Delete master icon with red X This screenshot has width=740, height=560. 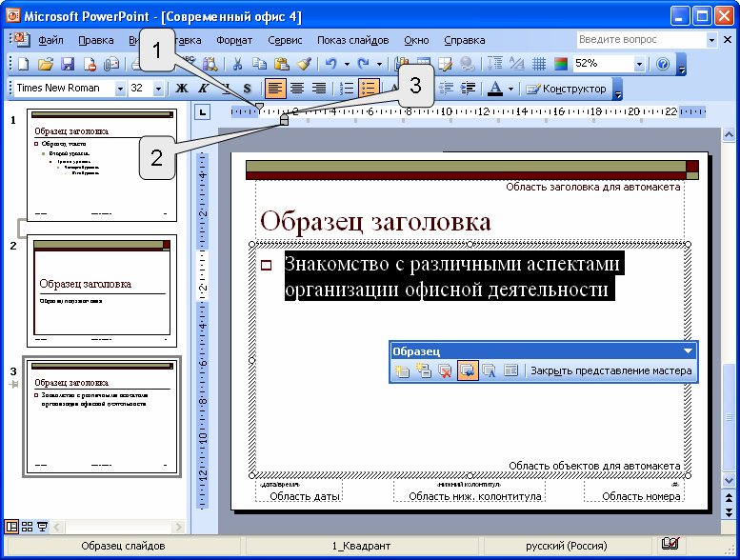pyautogui.click(x=445, y=370)
